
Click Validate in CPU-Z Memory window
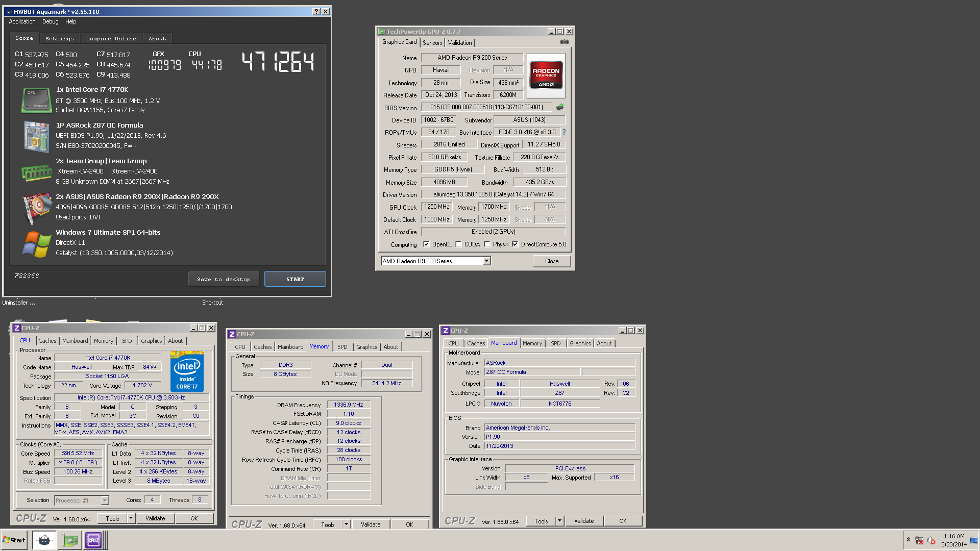[371, 524]
